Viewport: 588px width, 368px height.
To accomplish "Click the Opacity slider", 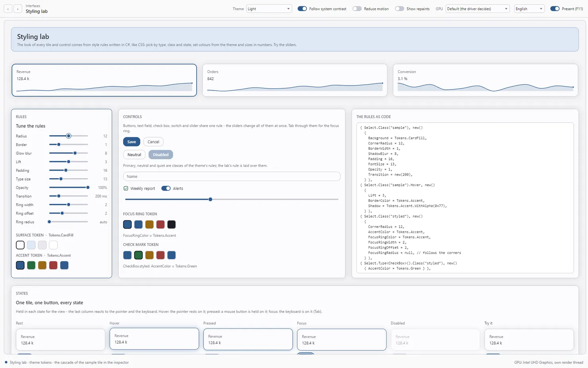I will [x=68, y=188].
